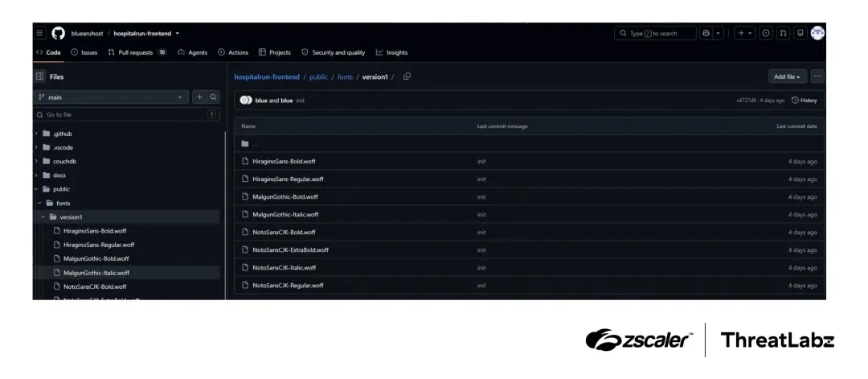Open the Copilot chat icon
The height and width of the screenshot is (379, 868).
click(706, 33)
